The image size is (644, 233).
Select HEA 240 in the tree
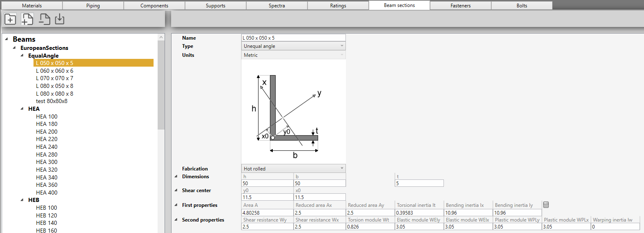[x=47, y=147]
